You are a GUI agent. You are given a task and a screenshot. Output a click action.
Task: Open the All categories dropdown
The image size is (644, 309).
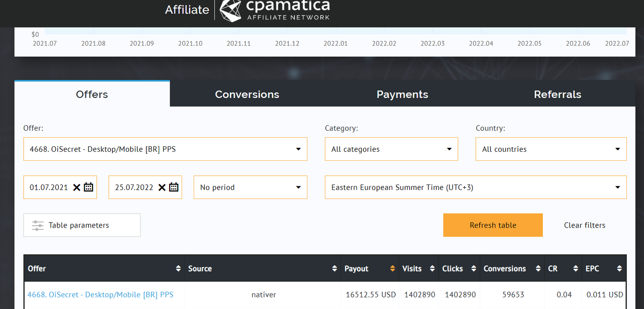pyautogui.click(x=391, y=149)
